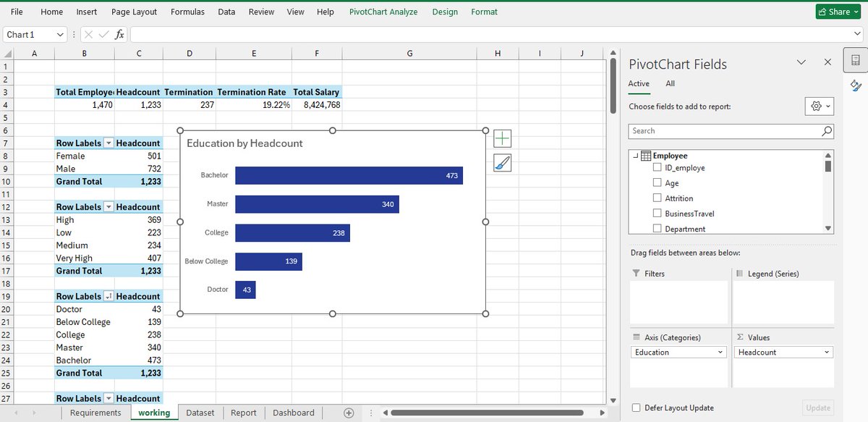The width and height of the screenshot is (868, 422).
Task: Click the field list pane icon on right edge
Action: tap(857, 62)
